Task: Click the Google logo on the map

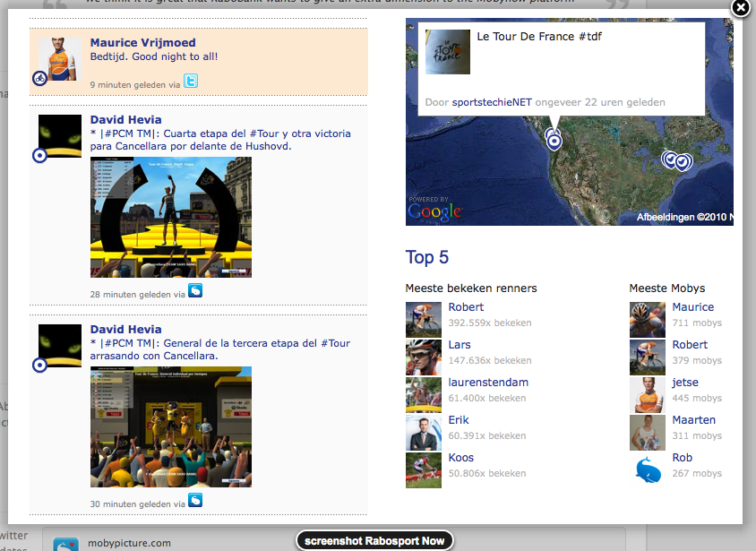Action: 434,211
